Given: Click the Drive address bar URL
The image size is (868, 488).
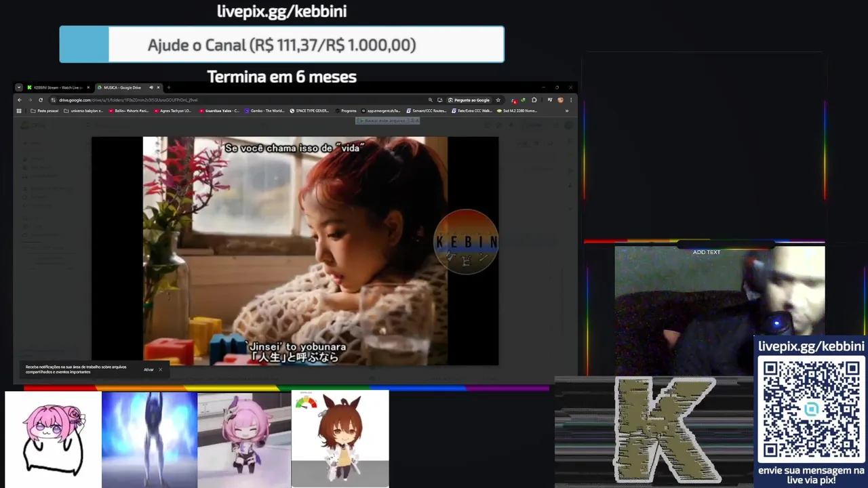Looking at the screenshot, I should (x=128, y=100).
